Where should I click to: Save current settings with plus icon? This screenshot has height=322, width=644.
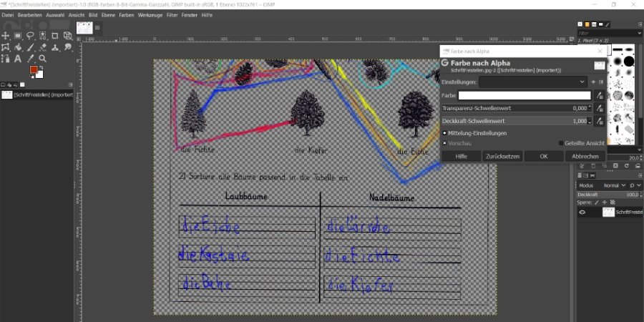click(592, 82)
